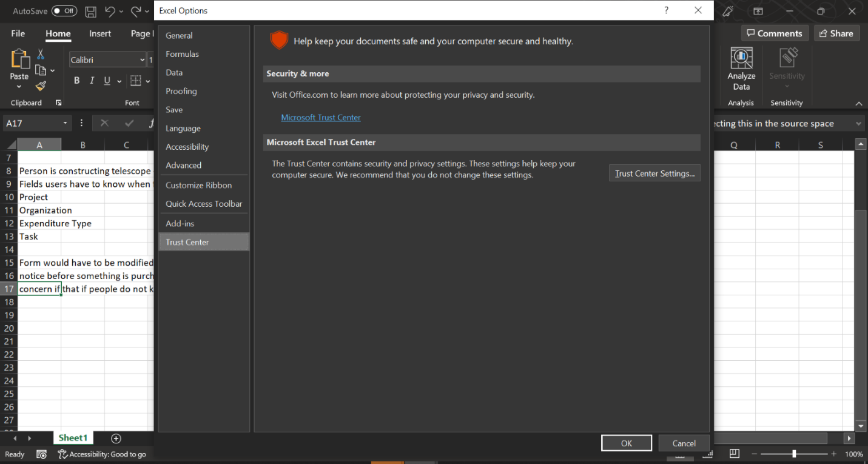Click the zoom in plus icon

point(834,454)
